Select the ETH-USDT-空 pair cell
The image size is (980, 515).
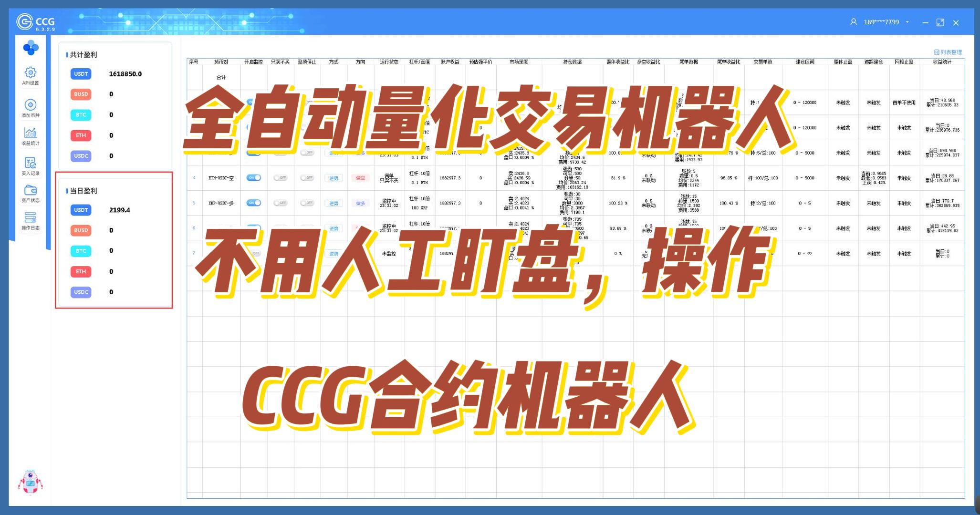click(221, 178)
